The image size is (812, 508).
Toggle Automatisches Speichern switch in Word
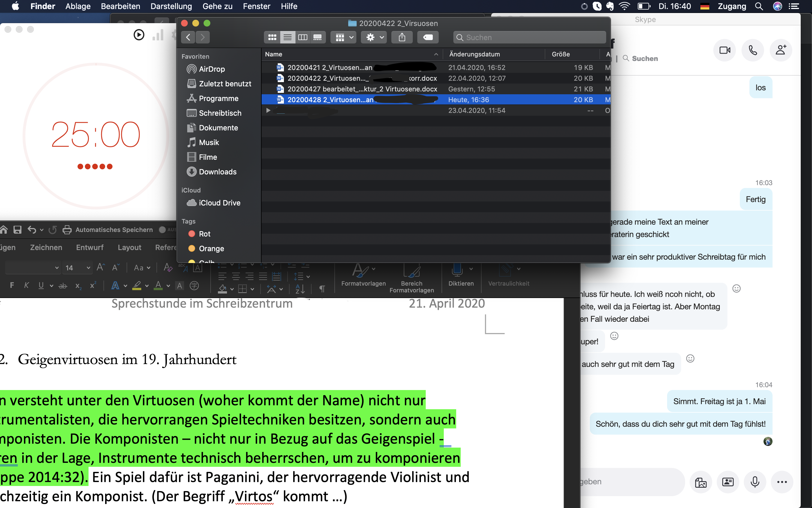point(167,229)
